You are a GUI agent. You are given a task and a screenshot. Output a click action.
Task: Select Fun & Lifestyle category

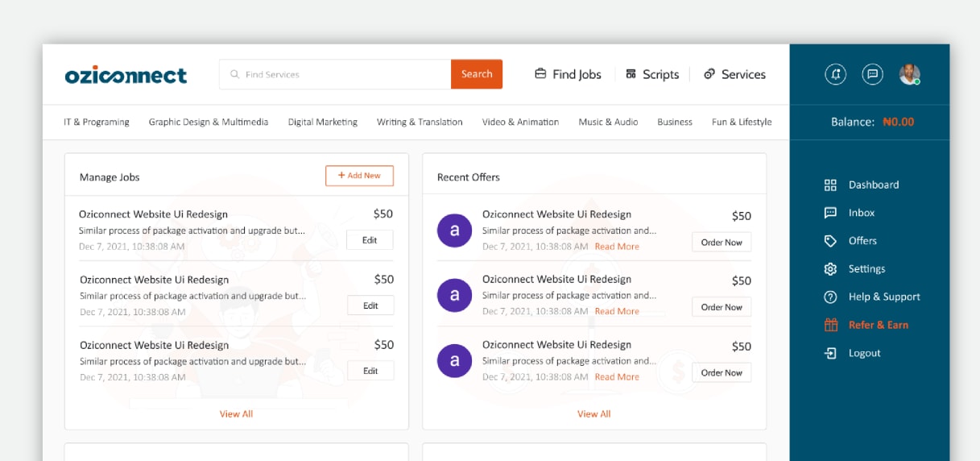[x=742, y=122]
